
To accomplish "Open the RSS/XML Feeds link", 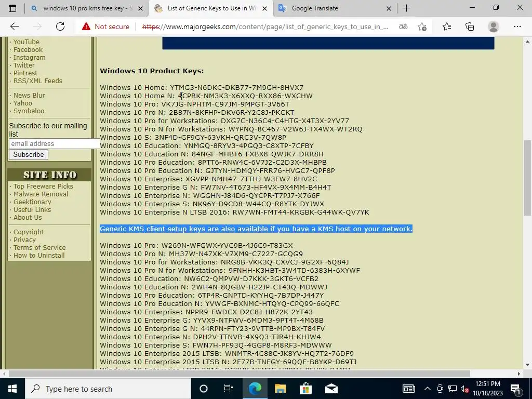I will [x=37, y=81].
